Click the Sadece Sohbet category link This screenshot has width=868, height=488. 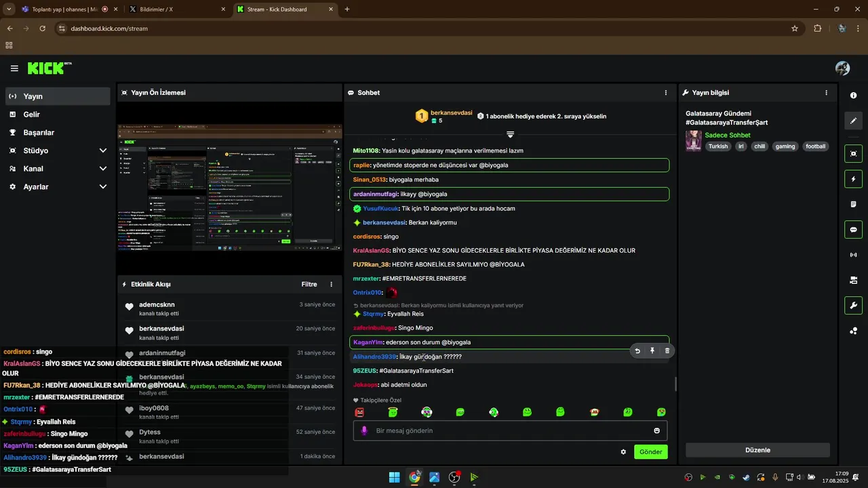728,136
